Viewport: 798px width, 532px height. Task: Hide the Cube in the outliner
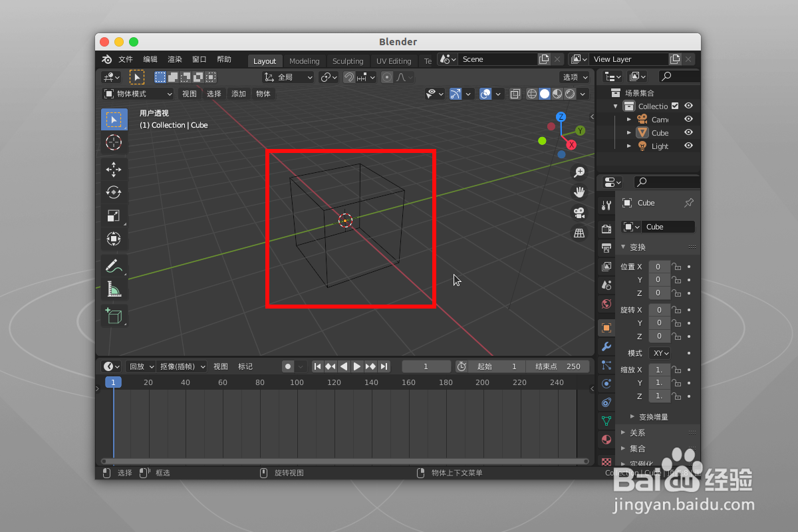688,132
